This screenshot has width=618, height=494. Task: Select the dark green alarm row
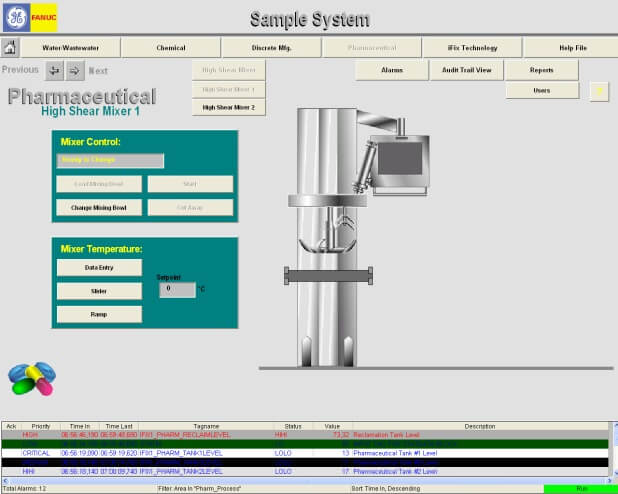[305, 444]
